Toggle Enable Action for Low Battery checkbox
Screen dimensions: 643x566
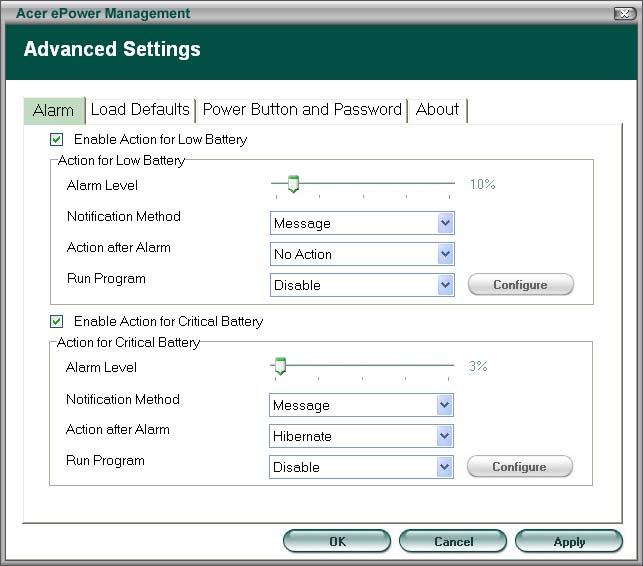57,139
